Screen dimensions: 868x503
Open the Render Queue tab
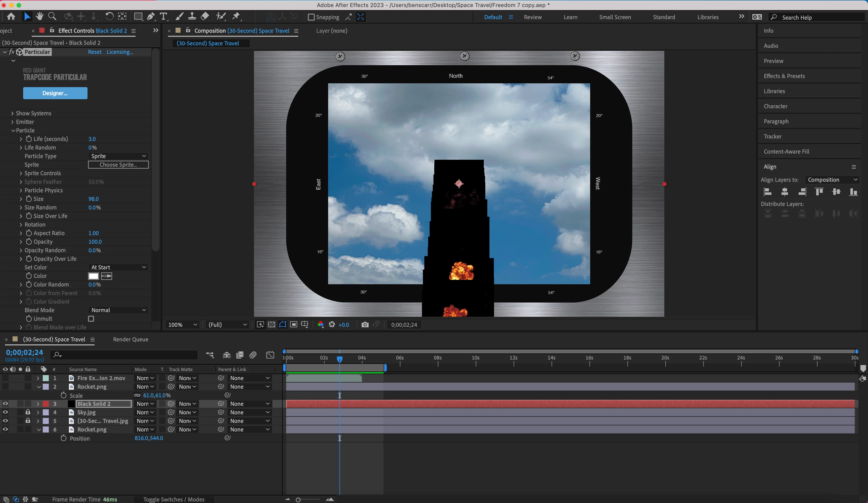131,339
